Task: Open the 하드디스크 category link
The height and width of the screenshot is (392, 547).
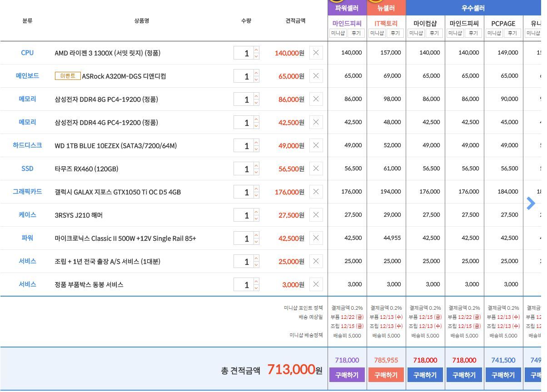Action: [x=27, y=145]
